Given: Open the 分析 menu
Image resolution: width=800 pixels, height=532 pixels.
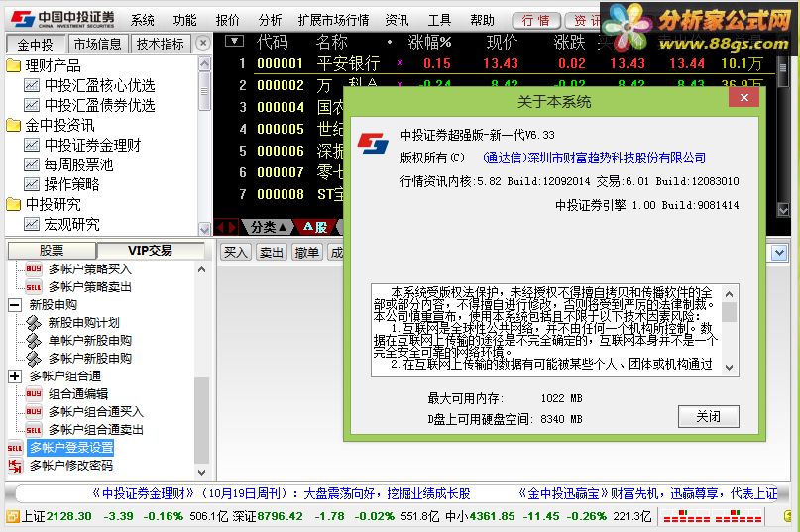Looking at the screenshot, I should 270,20.
